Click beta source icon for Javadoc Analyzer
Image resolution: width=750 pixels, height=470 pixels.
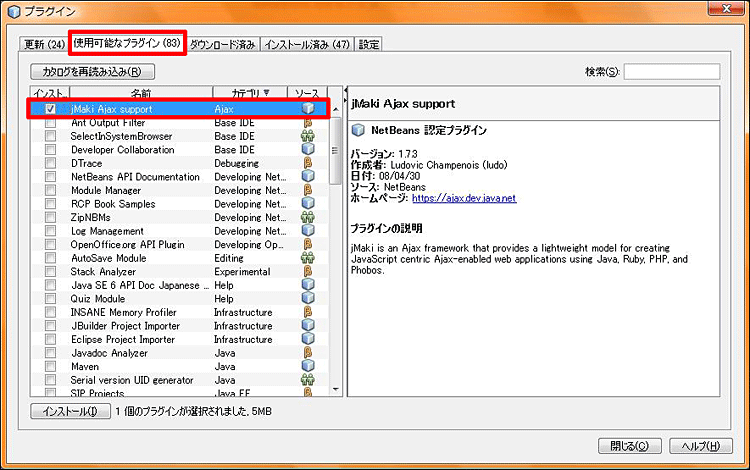coord(308,353)
